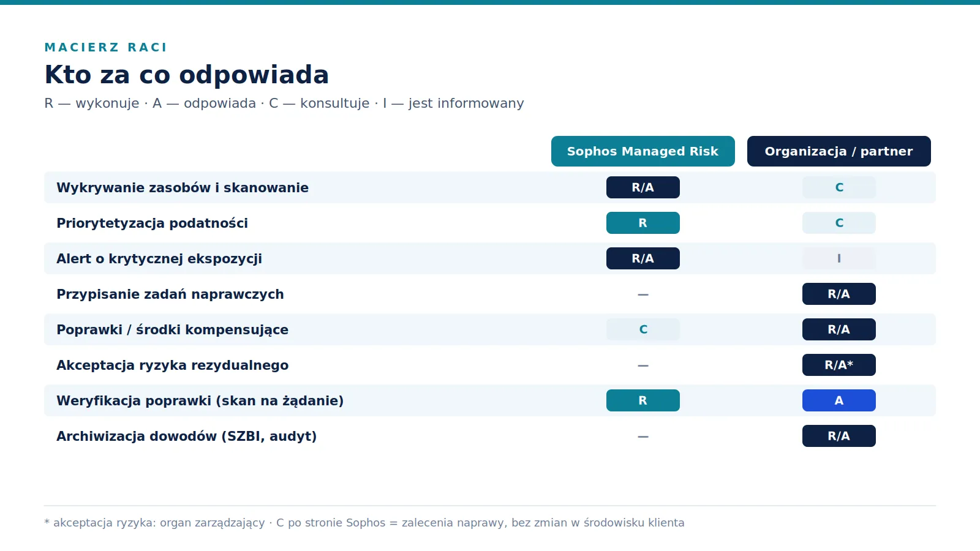
Task: Click the dash in the Akceptacja ryzyka rezydualnego row
Action: click(643, 365)
